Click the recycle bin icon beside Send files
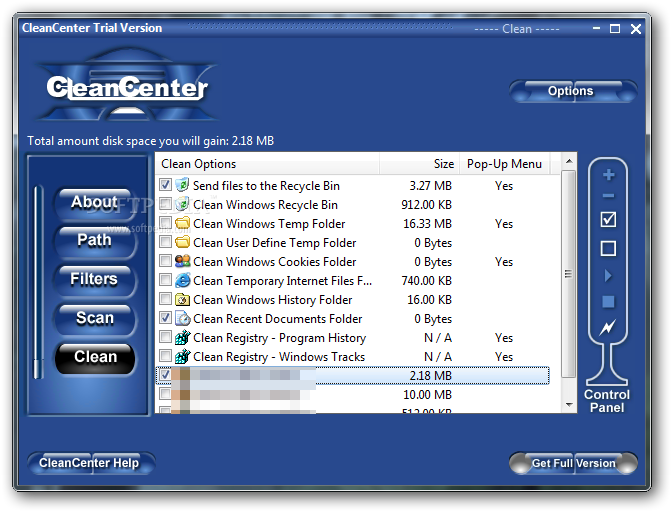 tap(182, 185)
